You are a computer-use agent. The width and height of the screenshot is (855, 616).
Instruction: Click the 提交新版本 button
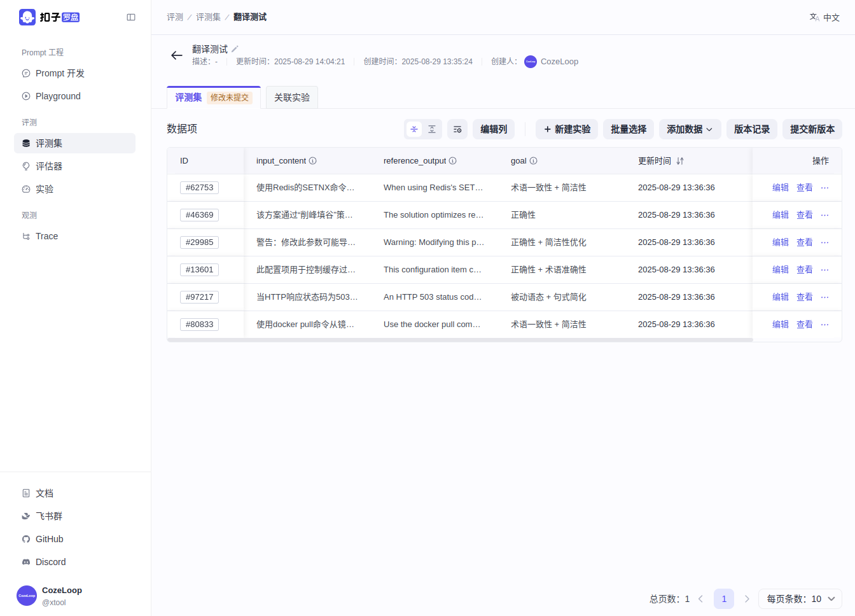[x=812, y=129]
